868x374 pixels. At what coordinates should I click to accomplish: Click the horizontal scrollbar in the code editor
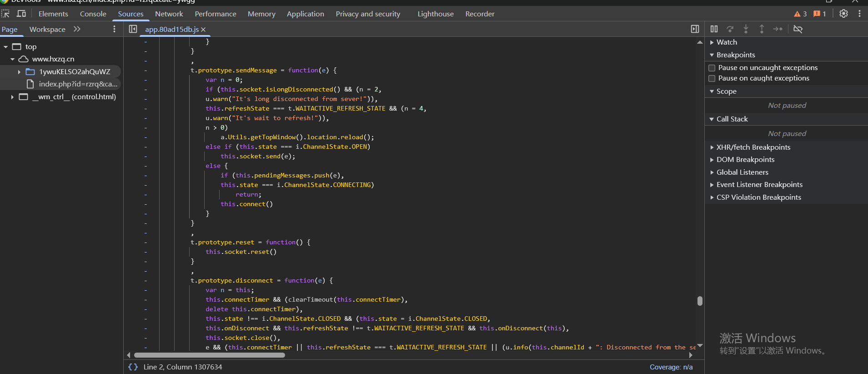coord(209,355)
